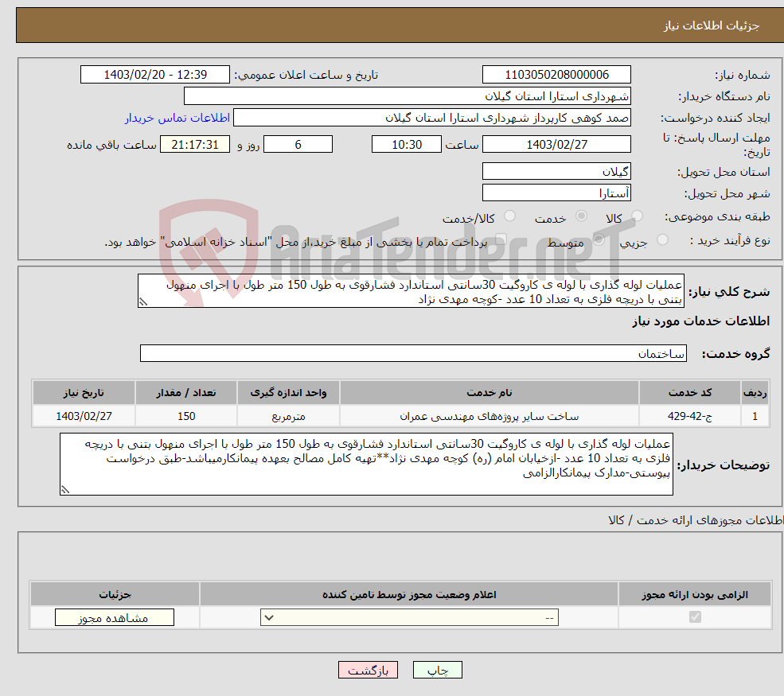
Task: Click the کد خدمت column header
Action: (x=689, y=393)
